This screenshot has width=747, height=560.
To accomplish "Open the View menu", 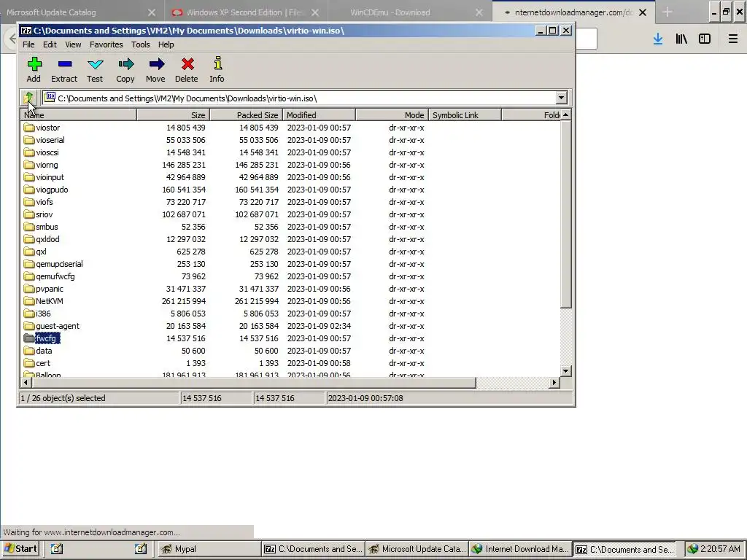I will pos(73,44).
